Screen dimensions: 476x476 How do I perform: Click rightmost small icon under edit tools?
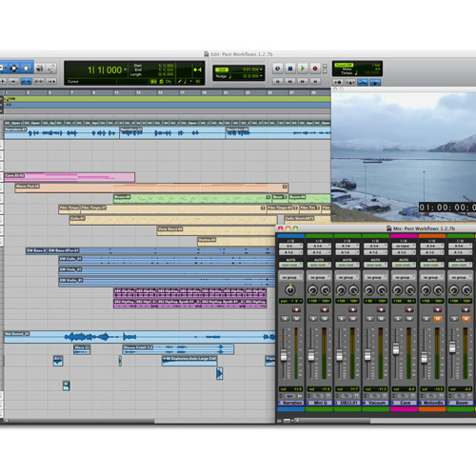pyautogui.click(x=51, y=82)
